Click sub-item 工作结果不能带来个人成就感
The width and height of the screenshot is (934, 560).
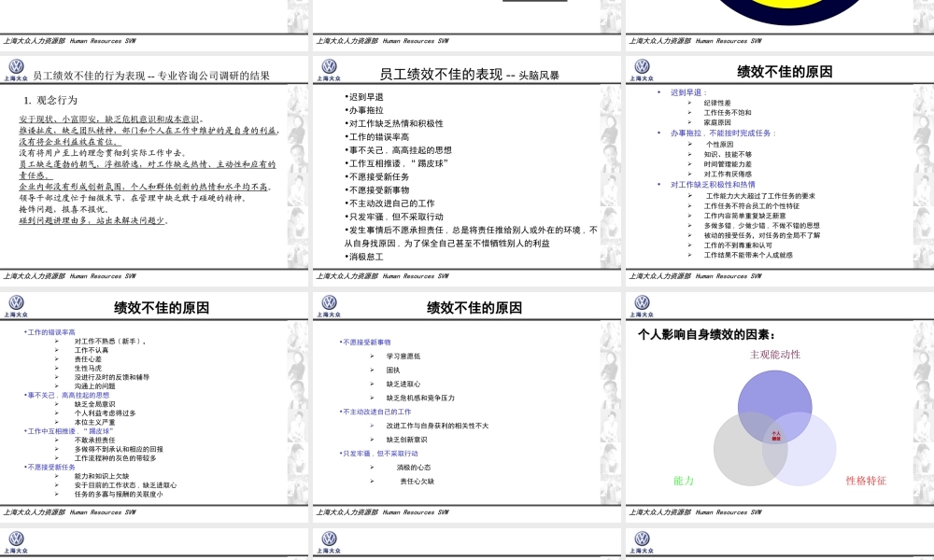tap(748, 255)
